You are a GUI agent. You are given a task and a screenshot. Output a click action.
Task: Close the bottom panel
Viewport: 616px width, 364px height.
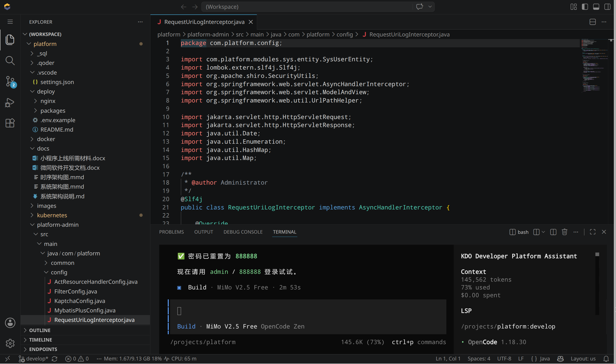(604, 232)
